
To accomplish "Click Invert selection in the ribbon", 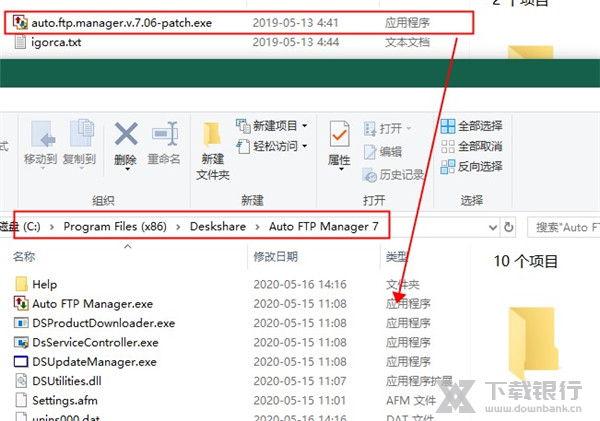I will tap(471, 166).
